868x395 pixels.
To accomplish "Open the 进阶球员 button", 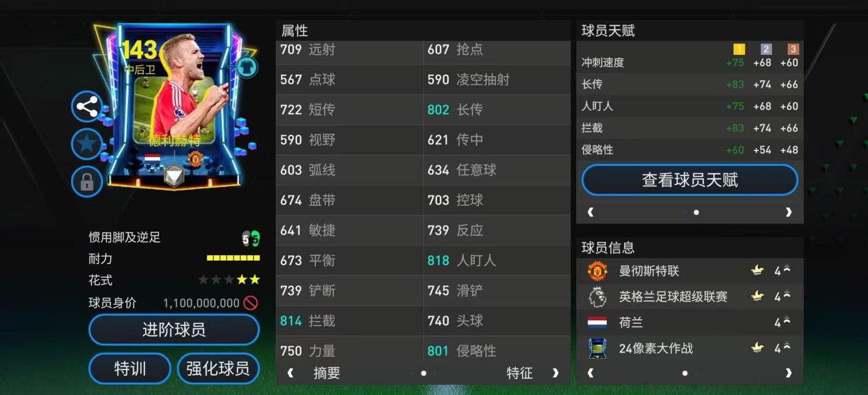I will pos(174,330).
